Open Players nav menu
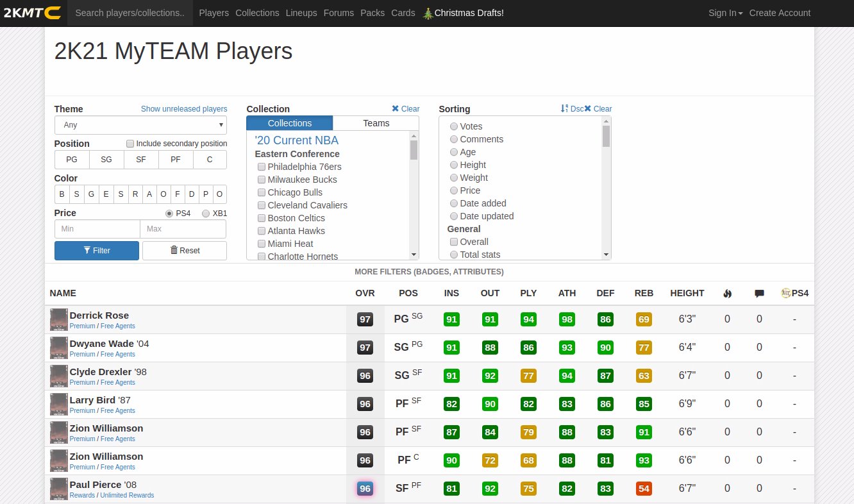This screenshot has width=854, height=504. (213, 13)
